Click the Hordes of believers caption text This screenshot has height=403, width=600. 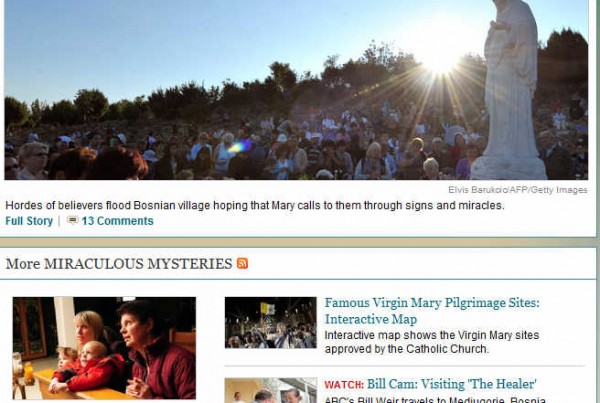pyautogui.click(x=255, y=206)
